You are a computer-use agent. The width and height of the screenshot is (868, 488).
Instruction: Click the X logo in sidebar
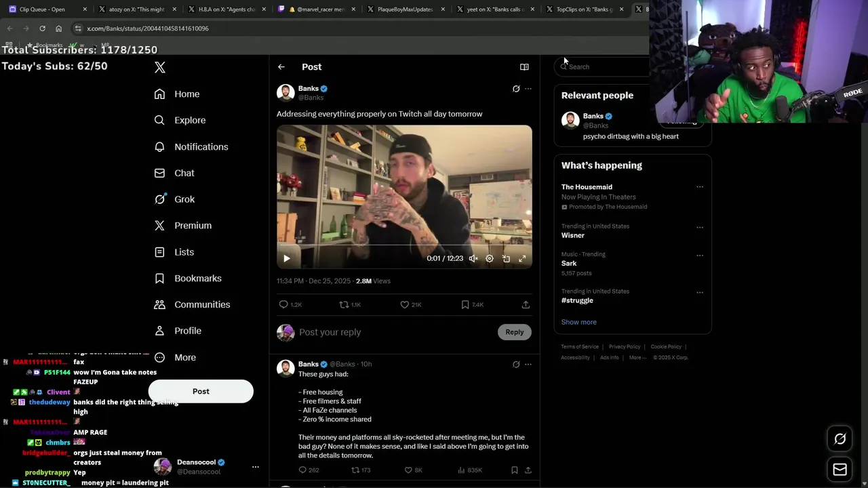tap(160, 67)
